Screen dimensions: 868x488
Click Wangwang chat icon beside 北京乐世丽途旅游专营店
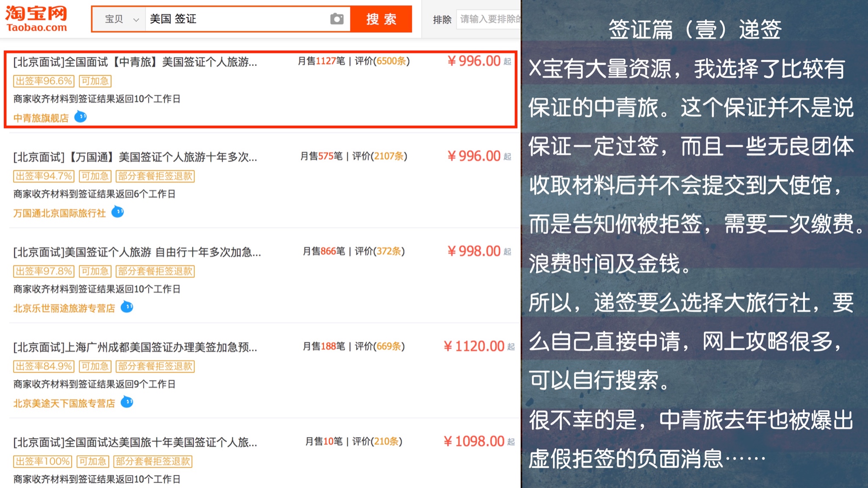pos(127,307)
